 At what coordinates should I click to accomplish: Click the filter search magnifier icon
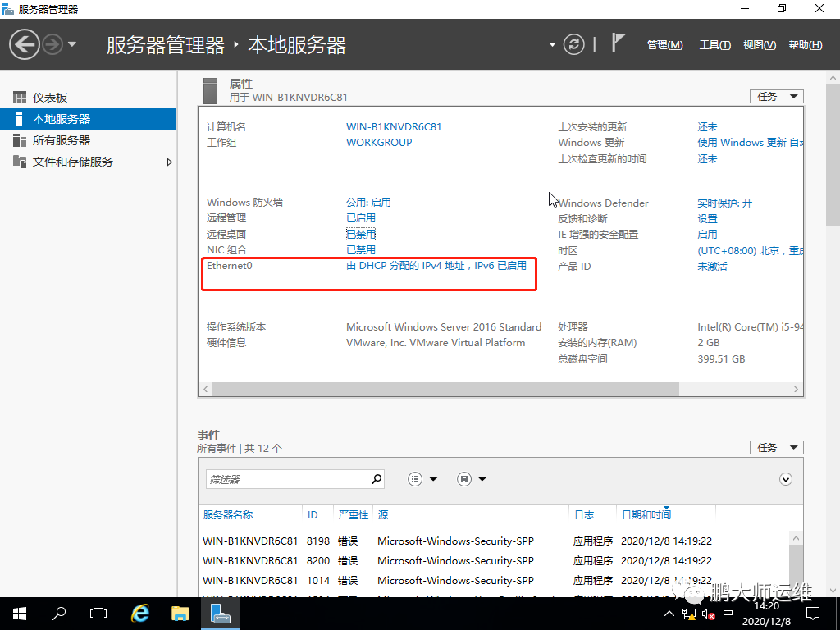click(x=377, y=478)
